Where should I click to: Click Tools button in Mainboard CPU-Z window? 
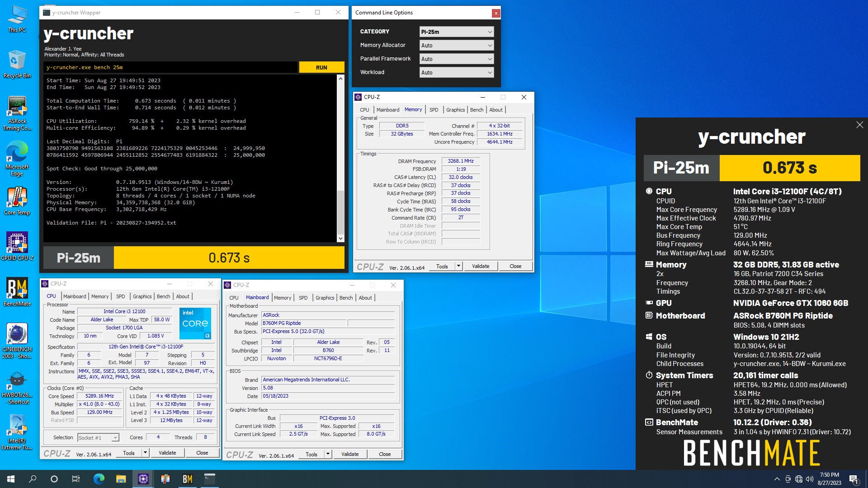(x=311, y=454)
